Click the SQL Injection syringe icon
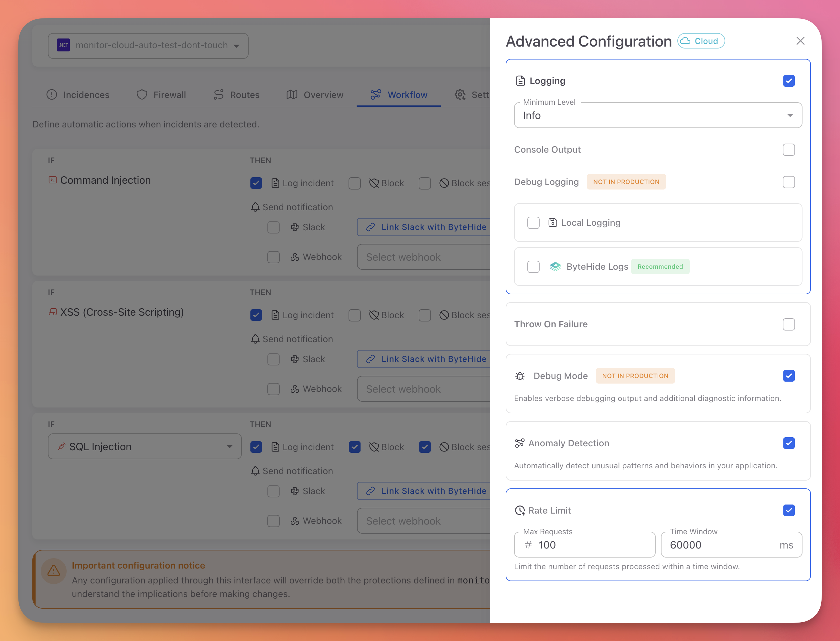The image size is (840, 641). pos(62,446)
